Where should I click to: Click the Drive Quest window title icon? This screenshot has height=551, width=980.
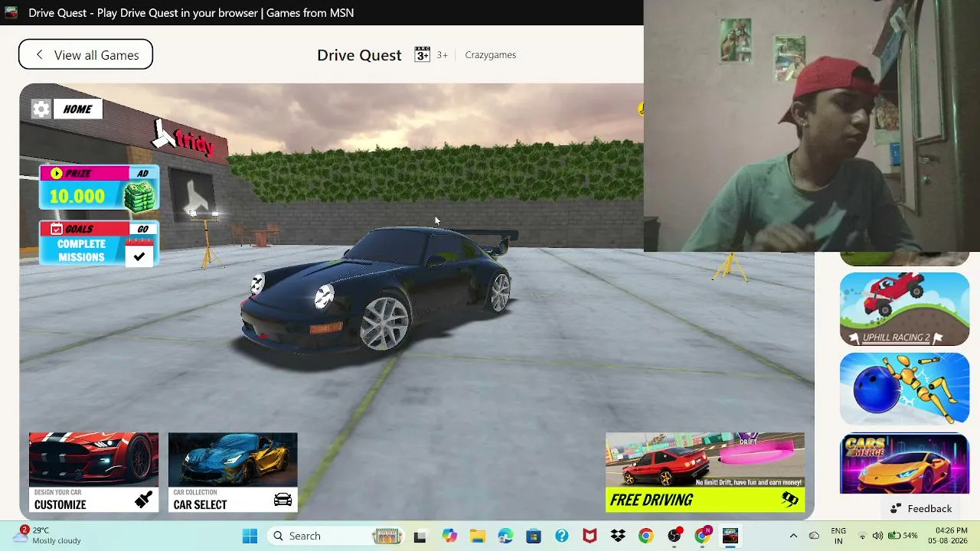pyautogui.click(x=11, y=13)
